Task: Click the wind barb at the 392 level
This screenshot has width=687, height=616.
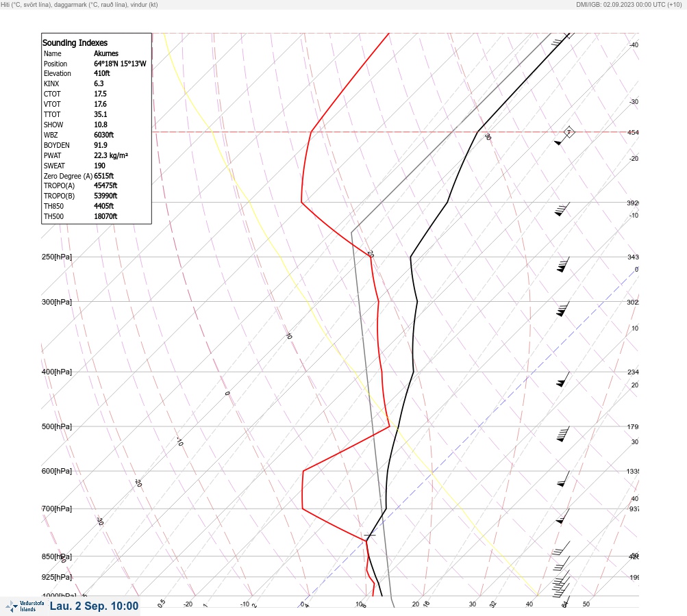Action: [562, 209]
